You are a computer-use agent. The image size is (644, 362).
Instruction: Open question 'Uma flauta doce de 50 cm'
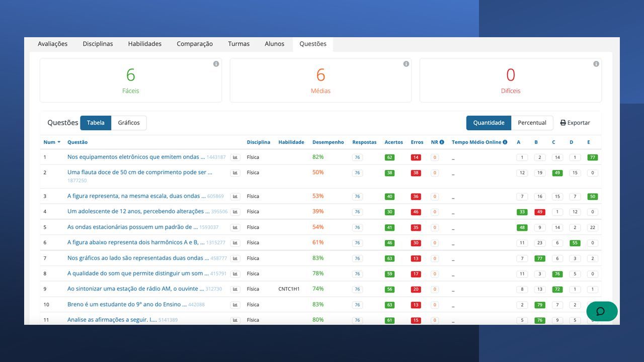(139, 172)
